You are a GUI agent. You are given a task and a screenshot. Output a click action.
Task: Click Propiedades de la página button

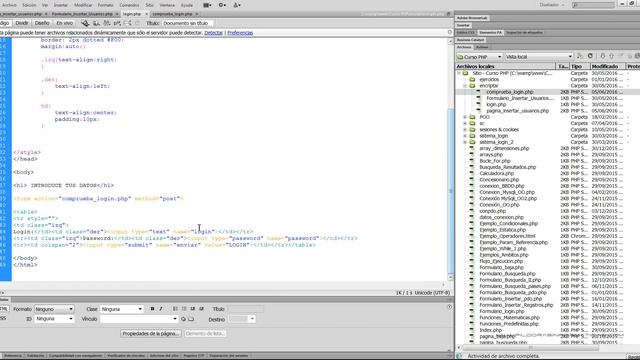pos(151,333)
